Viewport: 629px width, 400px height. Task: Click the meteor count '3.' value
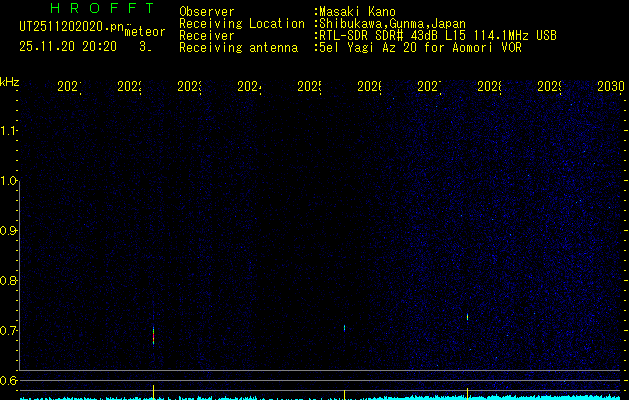point(145,47)
